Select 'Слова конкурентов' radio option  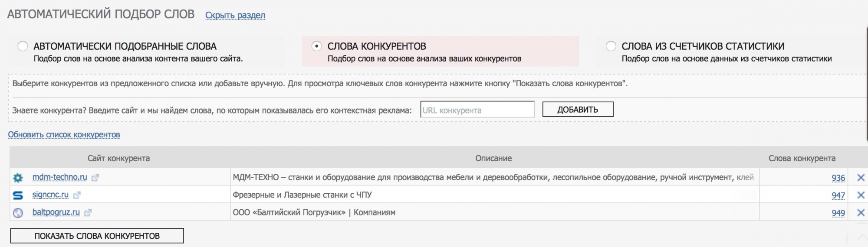click(x=317, y=46)
